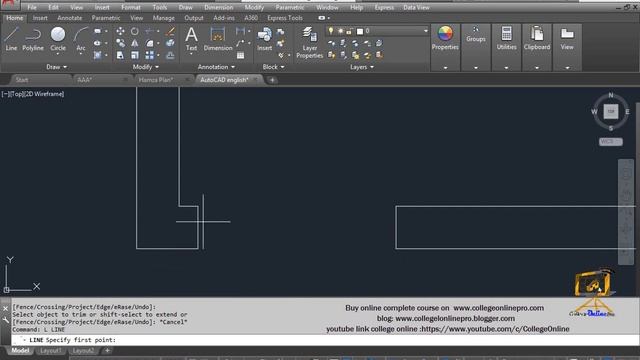Viewport: 640px width, 360px height.
Task: Activate the Rotate tool
Action: click(135, 31)
